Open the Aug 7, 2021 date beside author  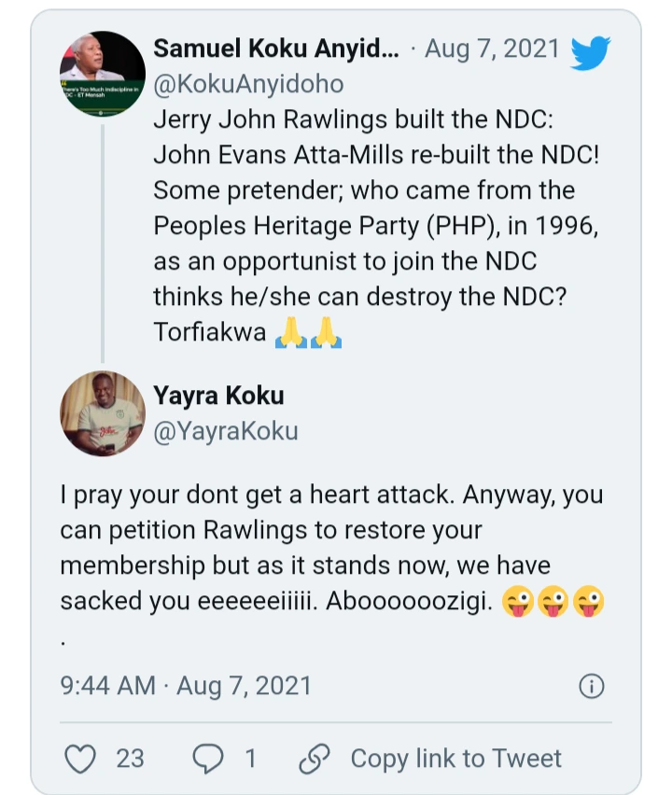click(x=492, y=49)
